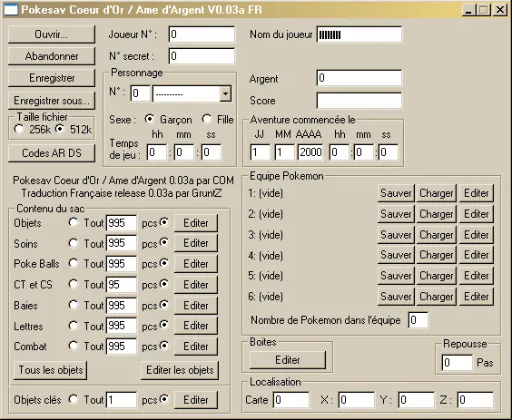Click Charger for team slot 1
This screenshot has width=512, height=420.
click(437, 193)
